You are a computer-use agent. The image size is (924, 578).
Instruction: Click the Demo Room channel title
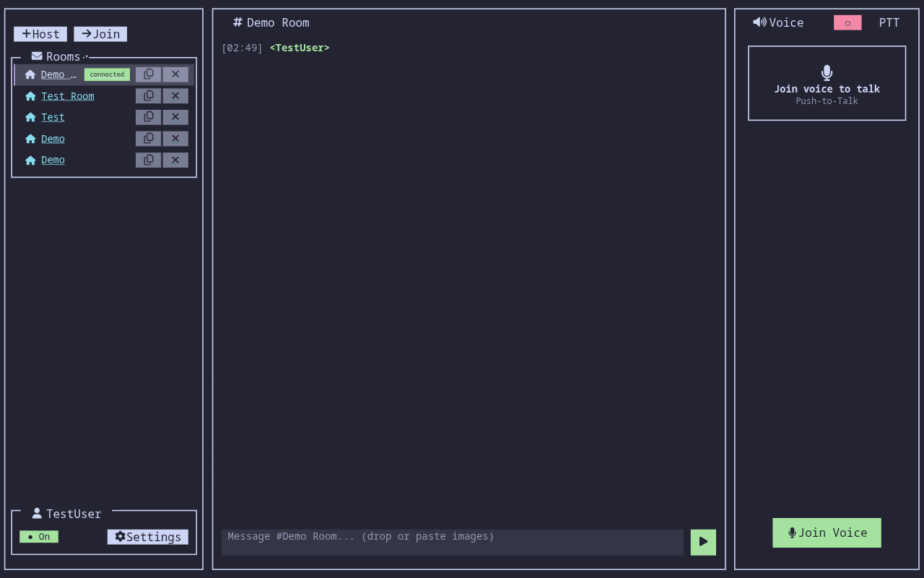278,22
